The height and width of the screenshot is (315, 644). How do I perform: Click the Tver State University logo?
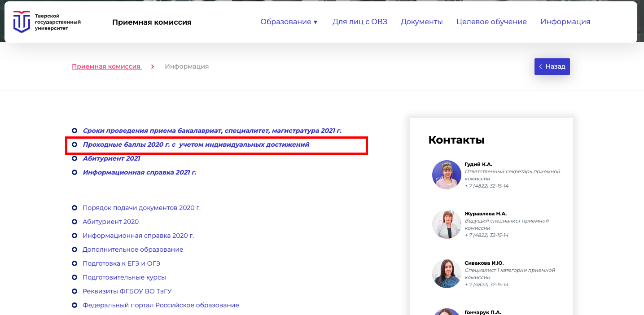point(47,22)
